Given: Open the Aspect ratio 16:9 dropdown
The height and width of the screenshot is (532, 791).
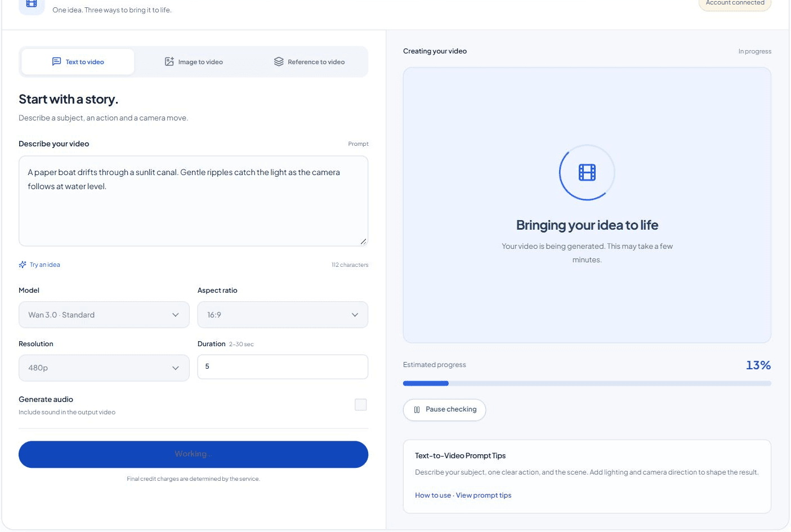Looking at the screenshot, I should [283, 315].
